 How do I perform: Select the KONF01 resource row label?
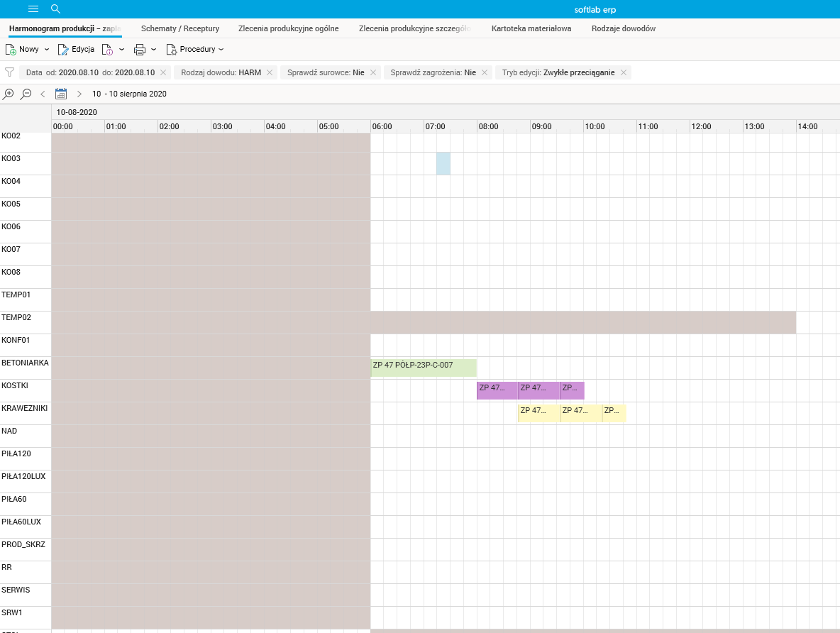point(16,341)
